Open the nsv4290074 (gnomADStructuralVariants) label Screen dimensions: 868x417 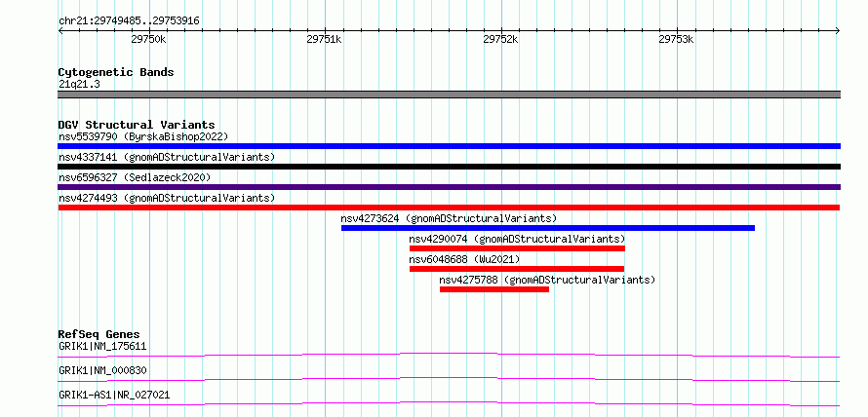(517, 239)
